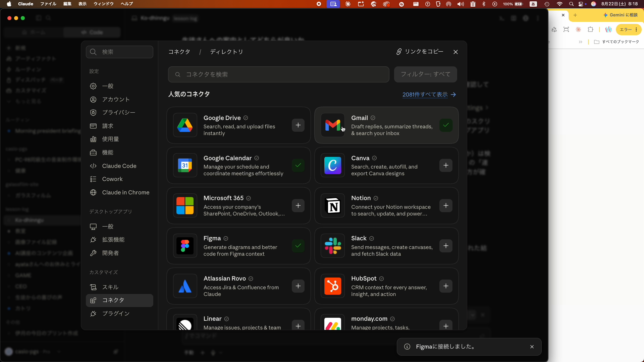Click Gemini に相談 in the browser window

(x=621, y=15)
